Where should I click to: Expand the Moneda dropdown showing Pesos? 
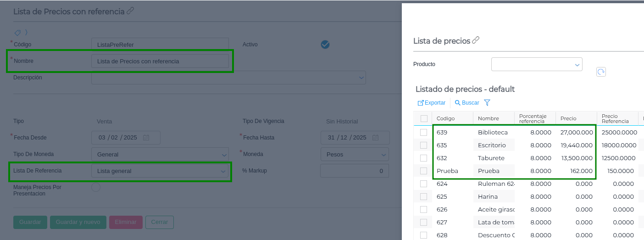[384, 155]
